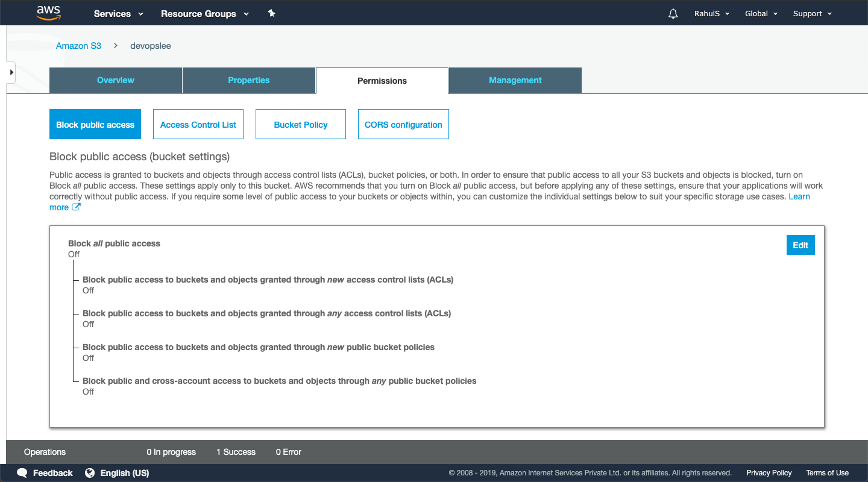Click the AWS logo home icon
This screenshot has height=482, width=868.
pyautogui.click(x=49, y=13)
